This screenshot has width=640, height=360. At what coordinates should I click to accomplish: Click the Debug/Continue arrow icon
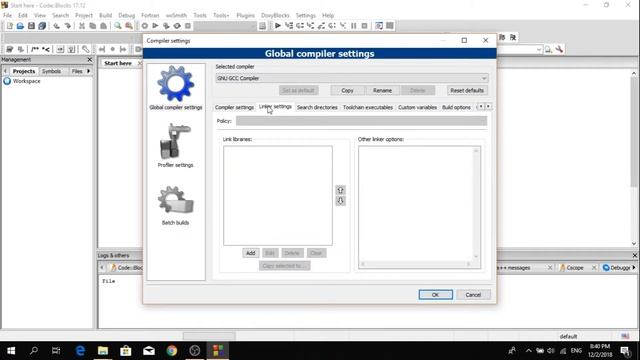[x=278, y=26]
